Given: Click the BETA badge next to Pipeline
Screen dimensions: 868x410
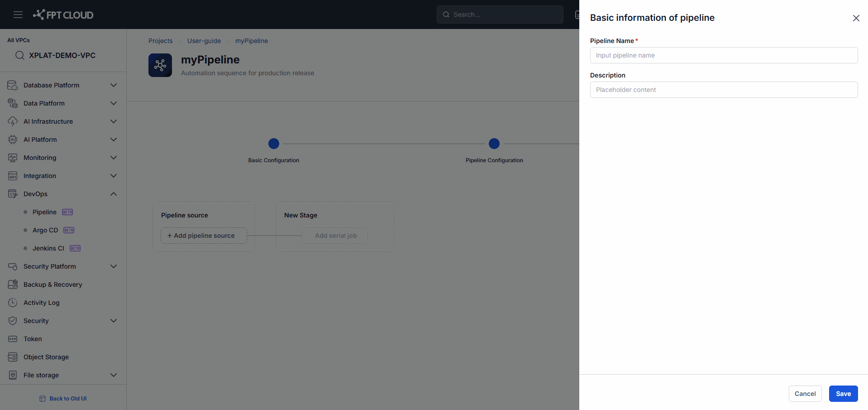Looking at the screenshot, I should (x=67, y=212).
